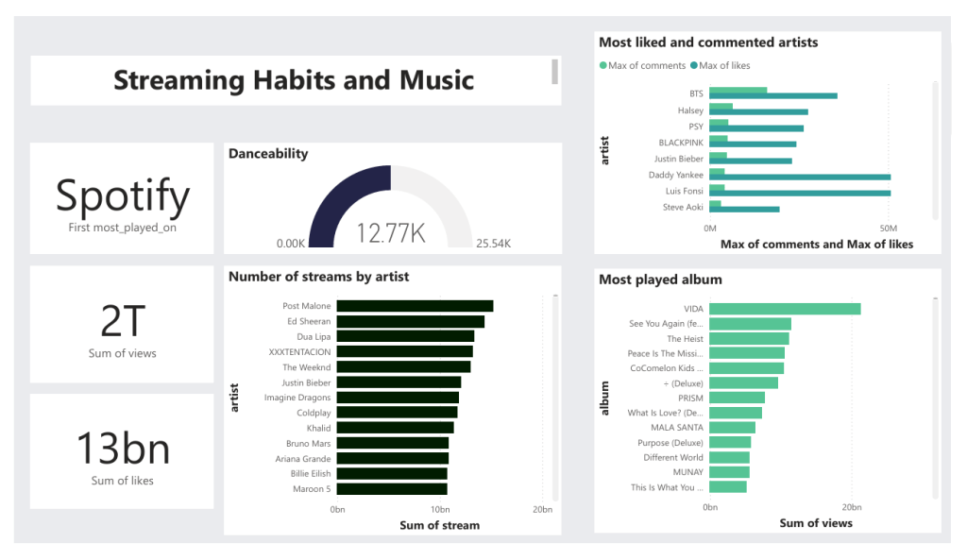Screen dimensions: 967x560
Task: Click the Most played album scrollbar
Action: pyautogui.click(x=935, y=397)
